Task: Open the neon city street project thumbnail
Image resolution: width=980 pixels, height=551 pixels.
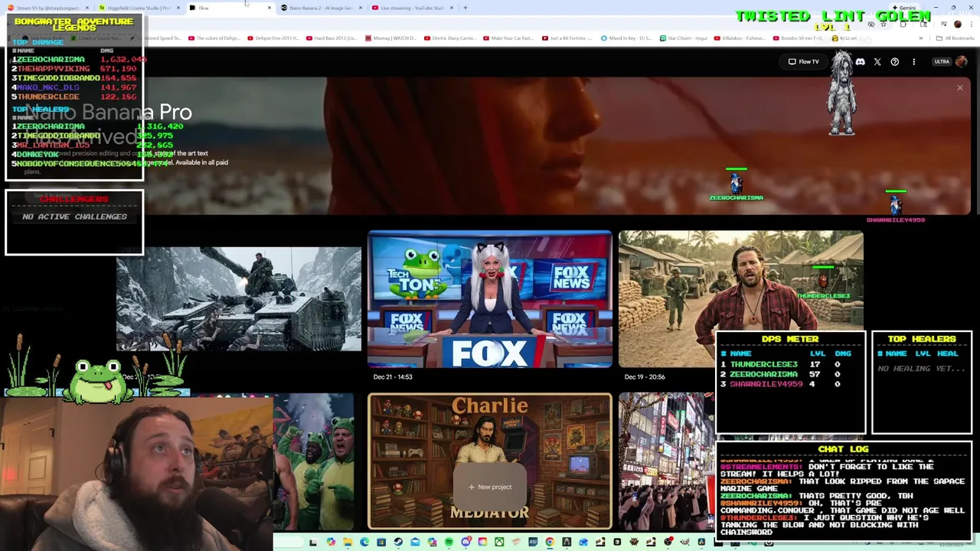Action: pyautogui.click(x=666, y=461)
